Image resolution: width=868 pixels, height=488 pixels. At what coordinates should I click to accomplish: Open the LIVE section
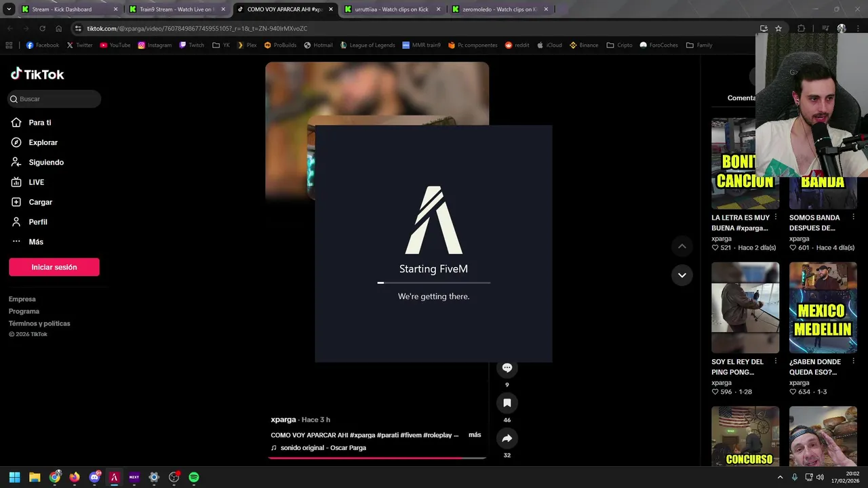pyautogui.click(x=36, y=182)
